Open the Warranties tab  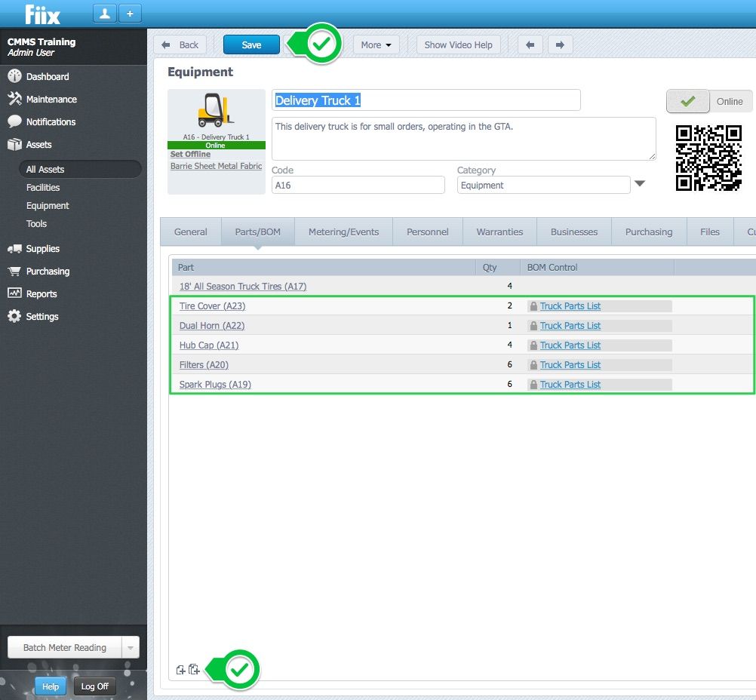[499, 232]
